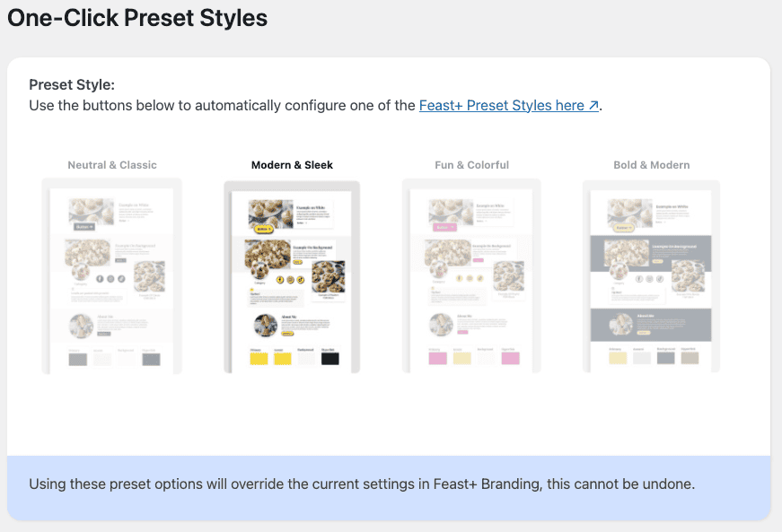Choose the Fun & Colorful preset label

[x=471, y=165]
